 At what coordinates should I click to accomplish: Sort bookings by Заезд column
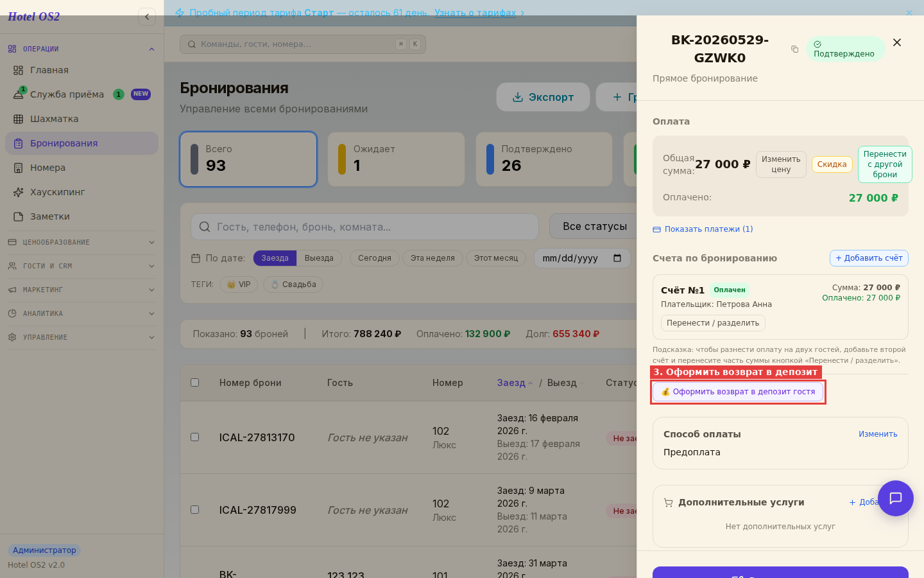coord(515,383)
